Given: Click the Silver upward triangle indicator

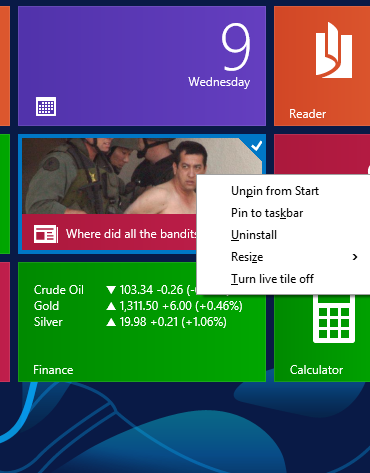Looking at the screenshot, I should coord(111,322).
